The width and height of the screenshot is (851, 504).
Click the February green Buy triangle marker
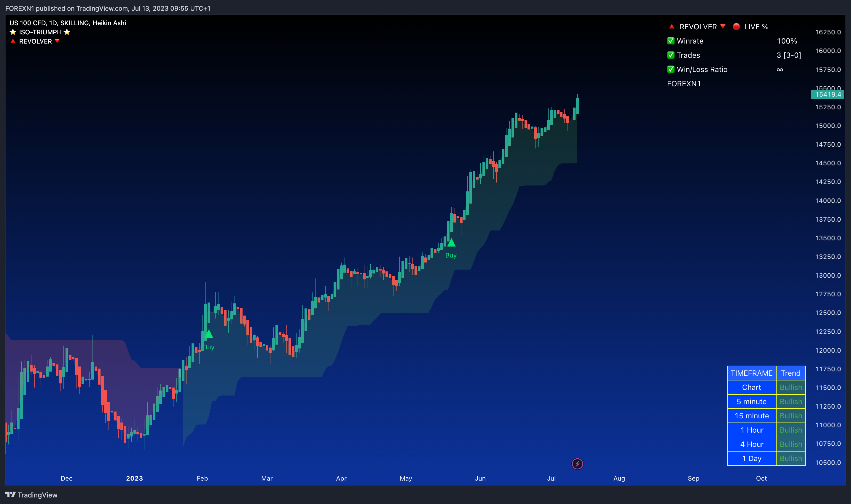209,334
